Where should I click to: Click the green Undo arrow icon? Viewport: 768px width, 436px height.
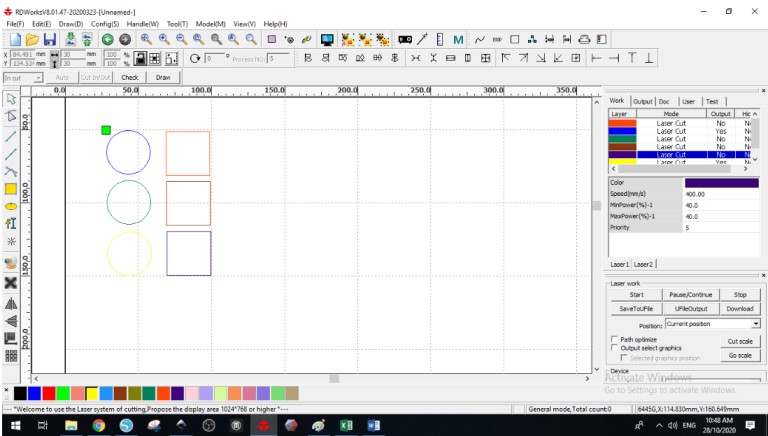pos(108,40)
